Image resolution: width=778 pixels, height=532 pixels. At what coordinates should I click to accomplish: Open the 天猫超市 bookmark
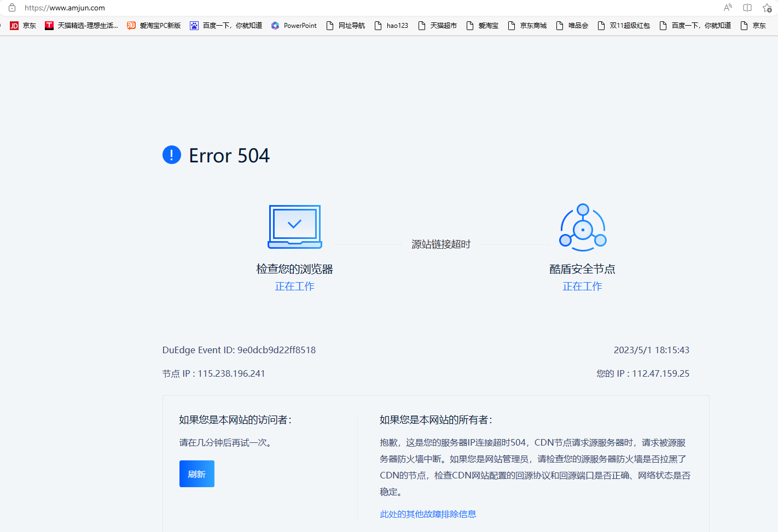pyautogui.click(x=438, y=25)
